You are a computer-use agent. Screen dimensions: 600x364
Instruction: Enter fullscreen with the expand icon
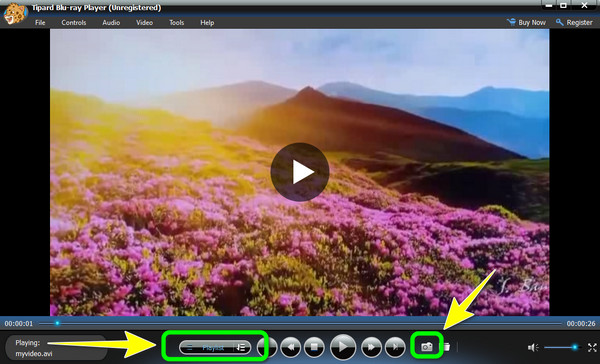click(592, 347)
